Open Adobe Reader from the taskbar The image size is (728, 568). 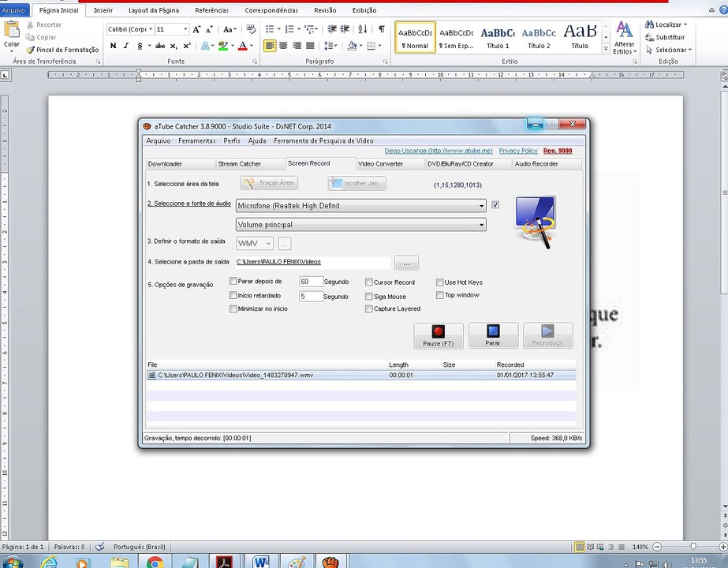pyautogui.click(x=225, y=562)
